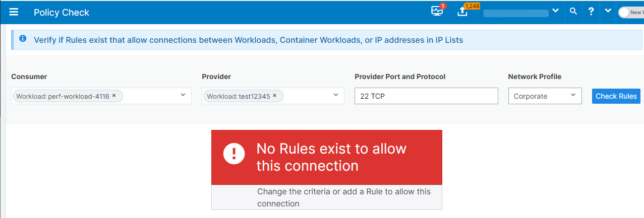
Task: Expand the user account dropdown chevron
Action: coord(555,11)
